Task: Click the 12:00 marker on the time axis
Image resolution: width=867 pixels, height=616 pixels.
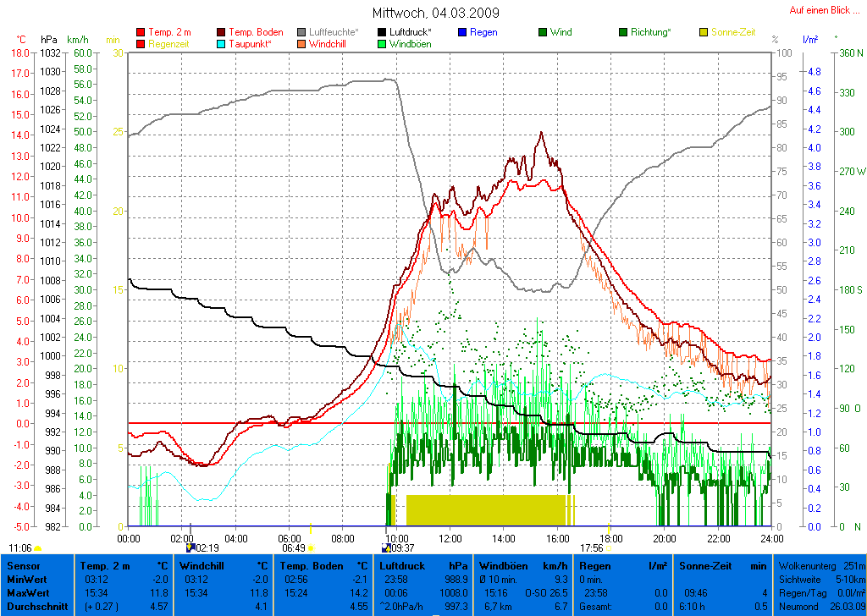Action: [x=450, y=538]
